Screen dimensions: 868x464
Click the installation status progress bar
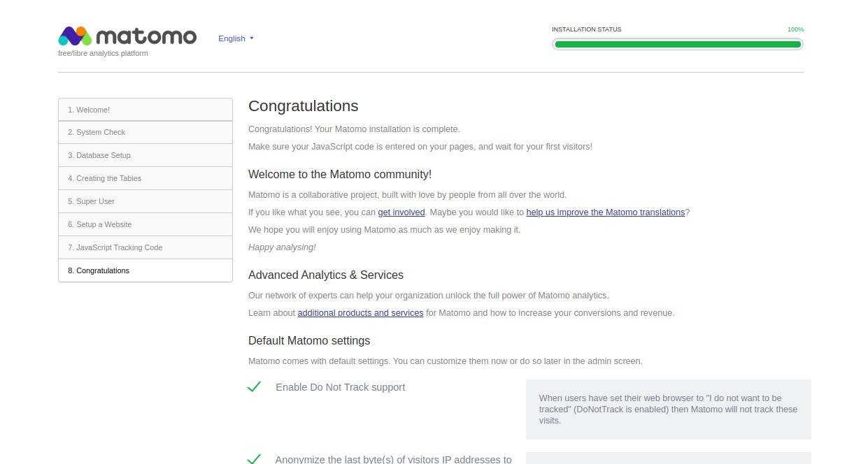click(677, 44)
